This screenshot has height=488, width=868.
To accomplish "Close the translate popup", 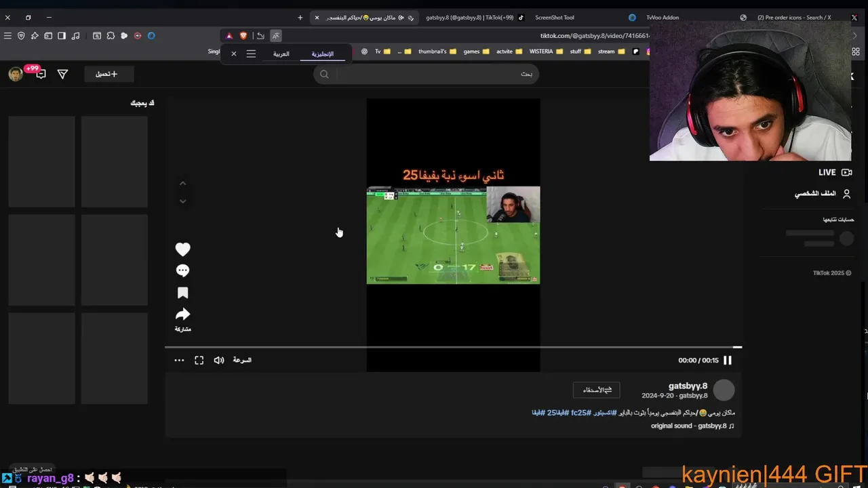I will point(234,54).
